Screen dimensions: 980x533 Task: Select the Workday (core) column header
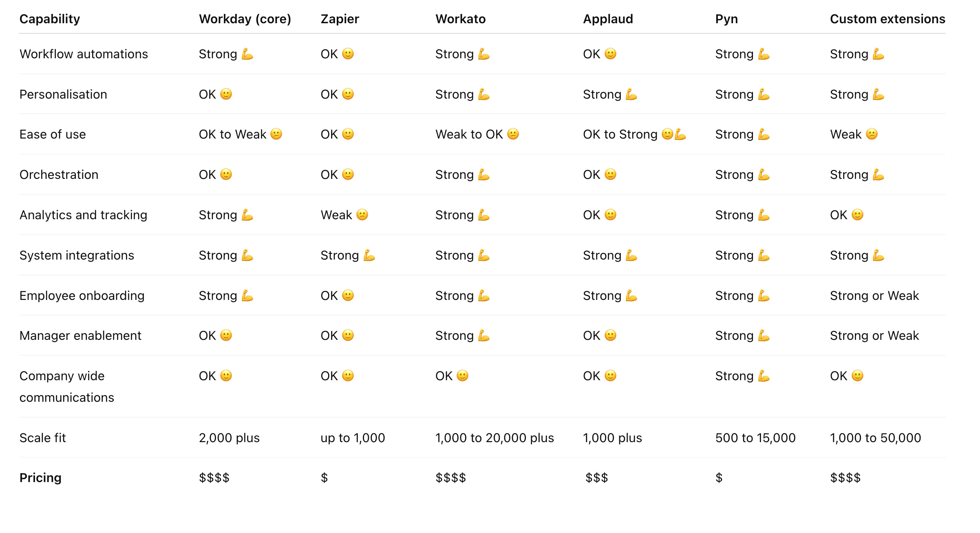coord(245,19)
